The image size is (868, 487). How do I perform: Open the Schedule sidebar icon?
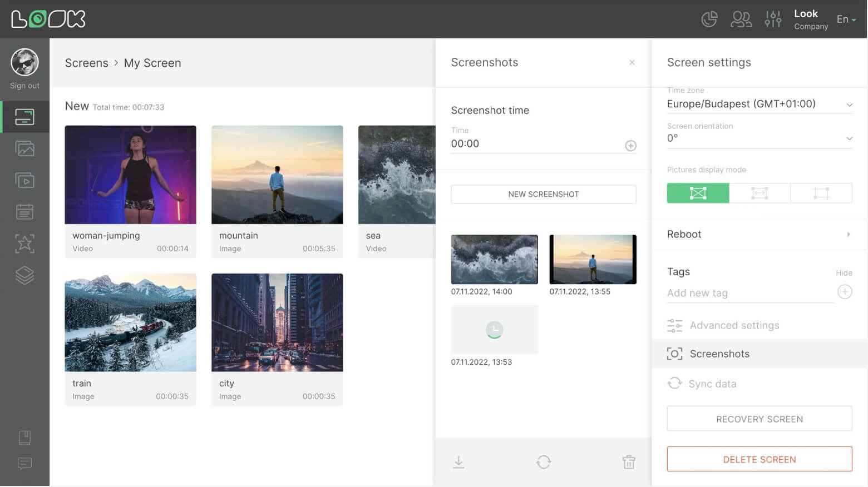tap(24, 211)
